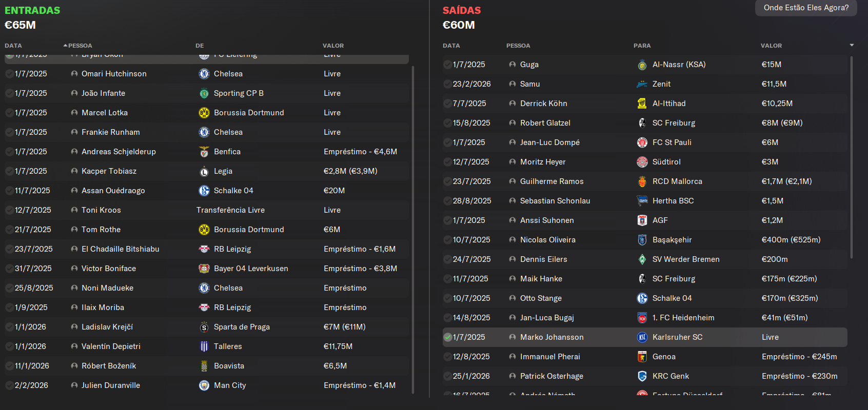Viewport: 868px width, 410px height.
Task: Sort Entradas by the VALOR column header
Action: [x=333, y=46]
